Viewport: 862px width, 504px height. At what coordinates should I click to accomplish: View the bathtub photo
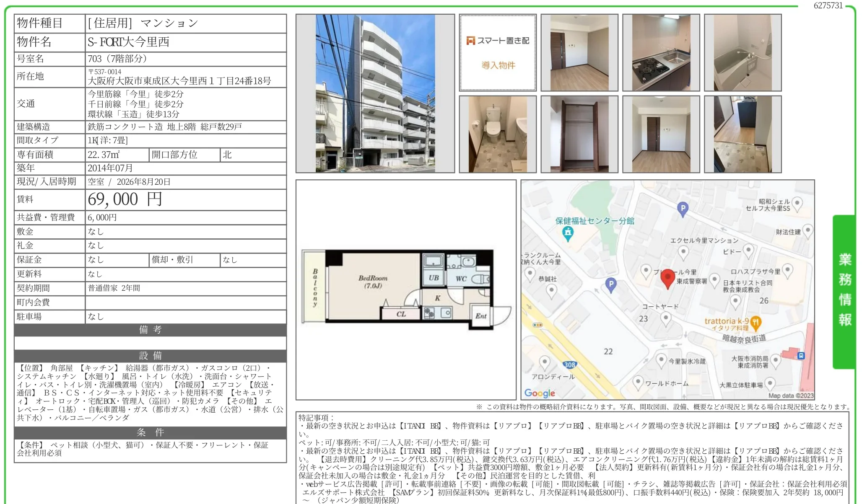tap(743, 52)
